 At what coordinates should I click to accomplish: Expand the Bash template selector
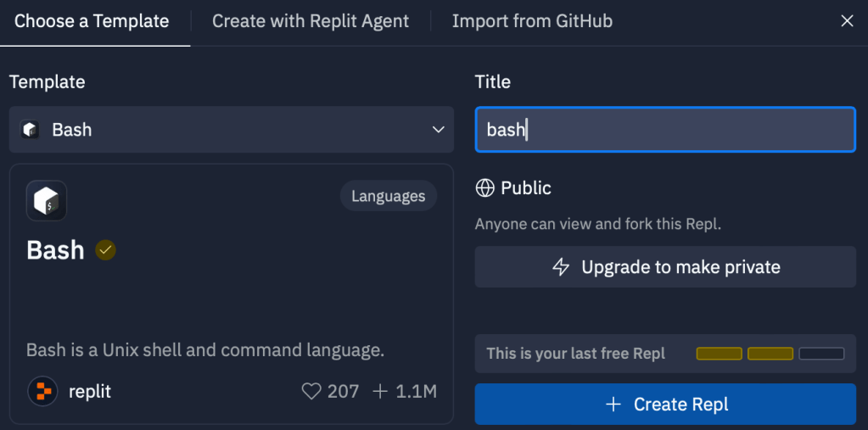point(231,130)
